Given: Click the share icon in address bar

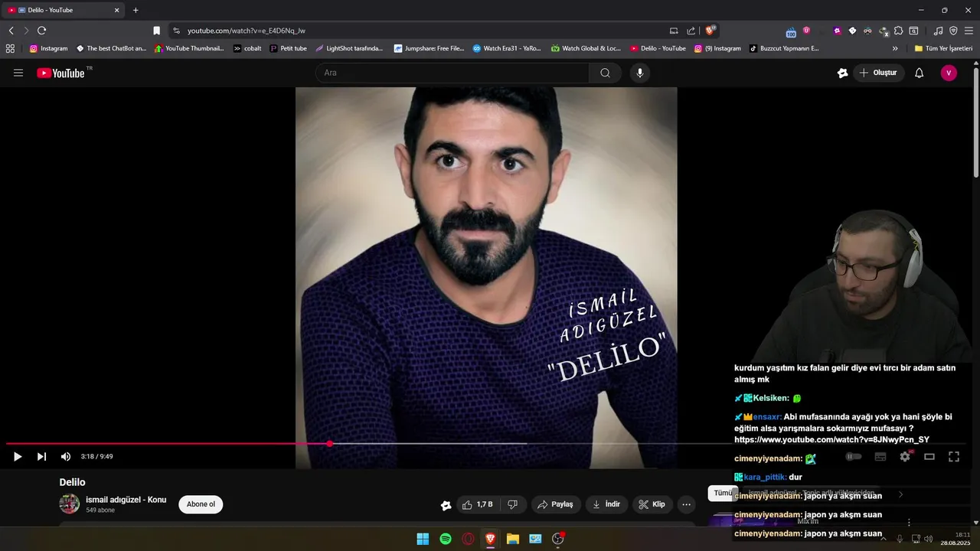Looking at the screenshot, I should (x=691, y=31).
